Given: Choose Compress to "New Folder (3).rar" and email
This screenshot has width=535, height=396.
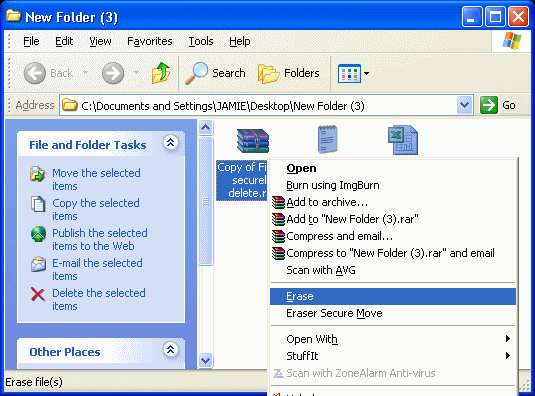Looking at the screenshot, I should coord(393,253).
